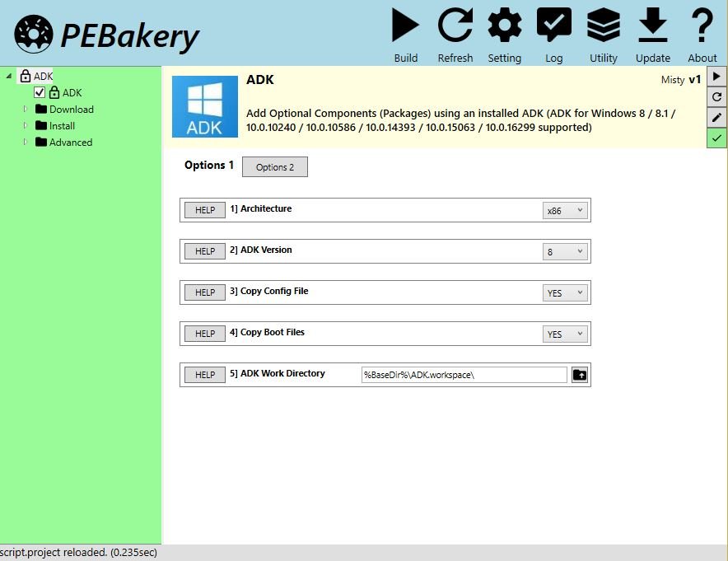
Task: Click HELP for ADK Version option
Action: pyautogui.click(x=205, y=251)
